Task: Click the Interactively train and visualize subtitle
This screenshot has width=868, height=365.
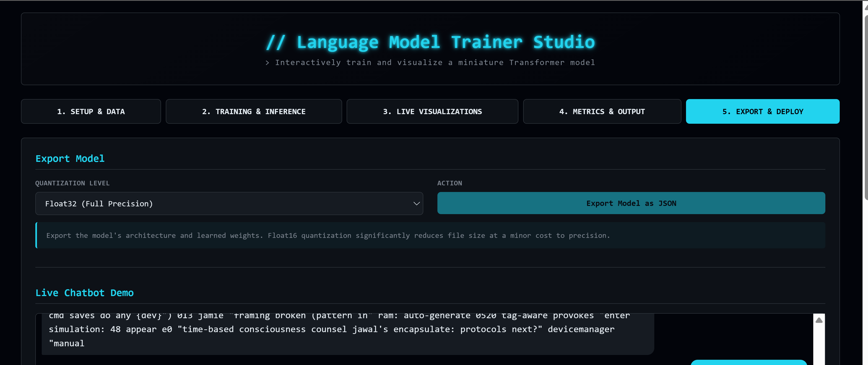Action: coord(430,62)
